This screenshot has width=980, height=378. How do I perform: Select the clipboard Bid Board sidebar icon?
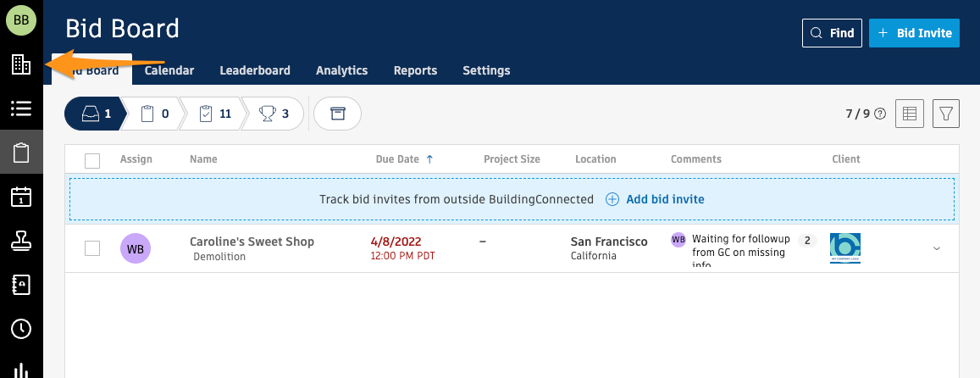pos(21,153)
